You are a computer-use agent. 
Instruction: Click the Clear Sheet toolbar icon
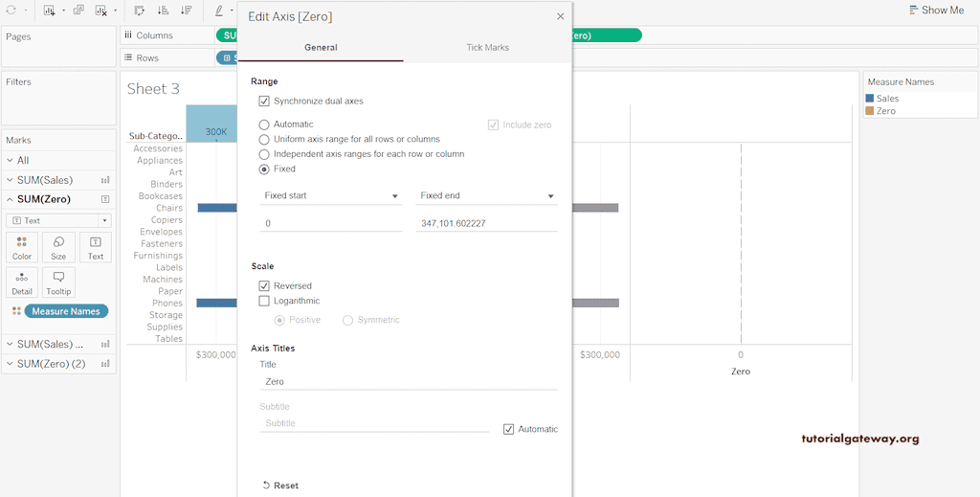tap(101, 11)
